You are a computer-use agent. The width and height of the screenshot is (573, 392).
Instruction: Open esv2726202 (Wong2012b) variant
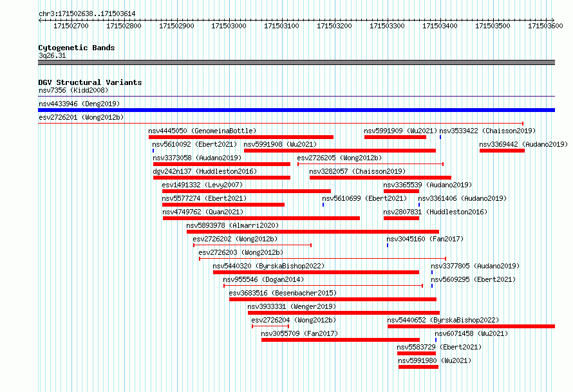click(236, 239)
